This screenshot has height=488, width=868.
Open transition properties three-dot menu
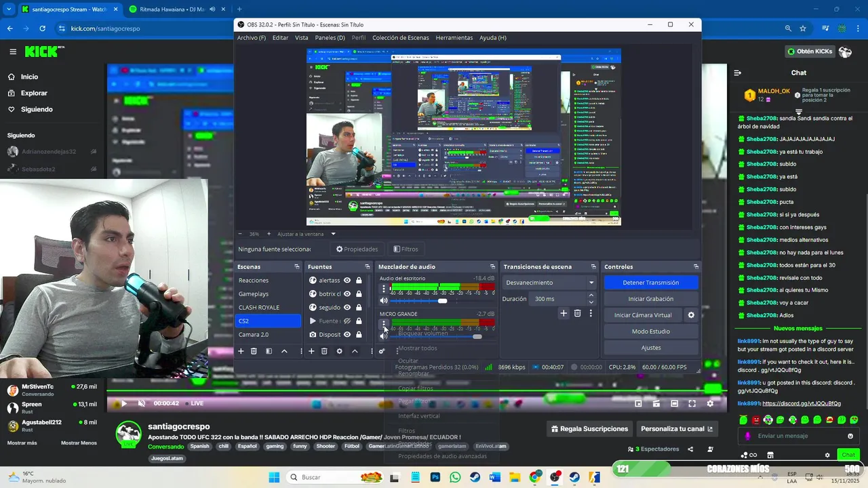pos(591,313)
